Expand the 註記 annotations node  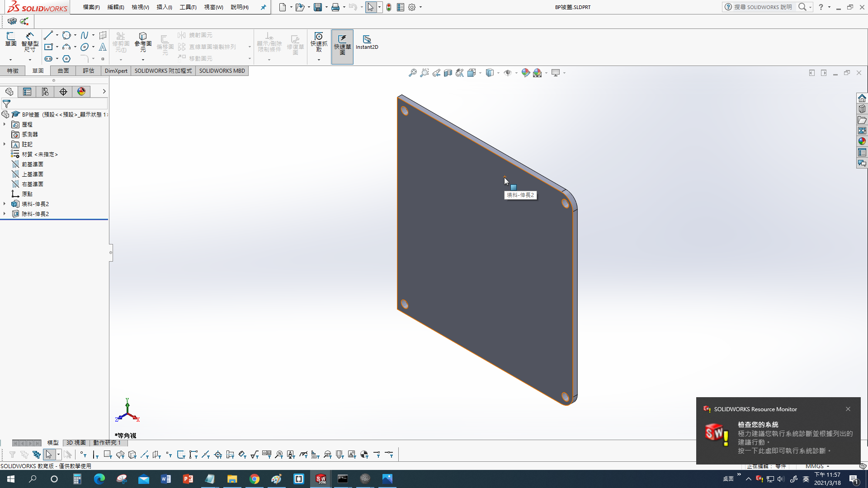5,144
